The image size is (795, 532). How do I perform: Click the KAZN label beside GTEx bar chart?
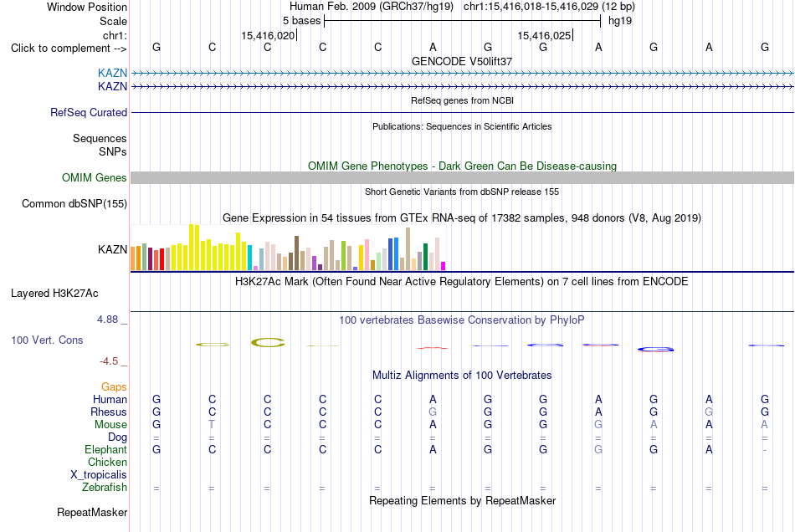click(113, 249)
